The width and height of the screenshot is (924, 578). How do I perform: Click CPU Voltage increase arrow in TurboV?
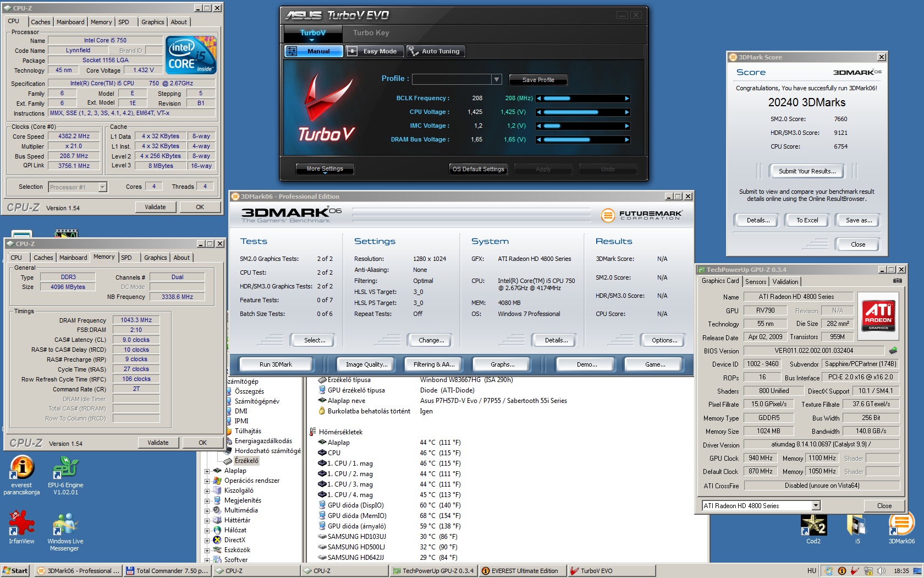[627, 112]
